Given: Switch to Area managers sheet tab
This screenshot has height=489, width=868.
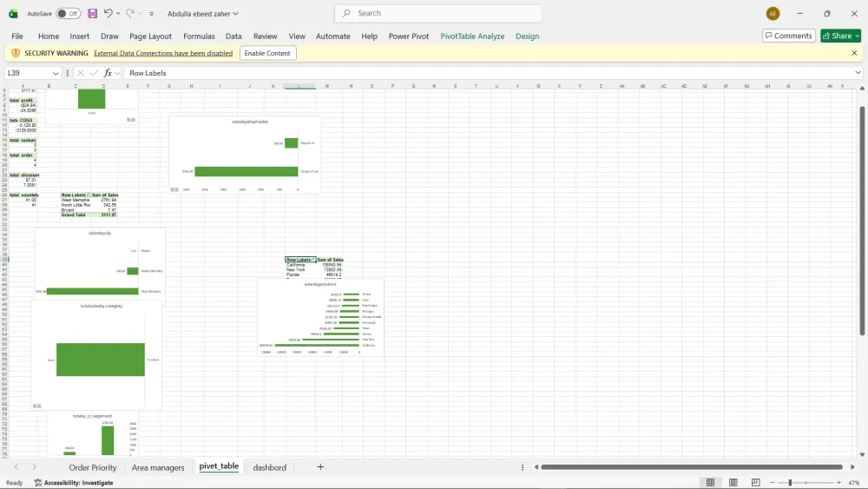Looking at the screenshot, I should (x=158, y=467).
